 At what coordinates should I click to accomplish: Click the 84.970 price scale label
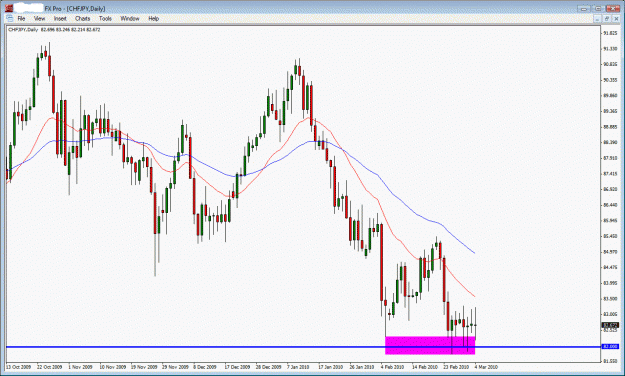tap(610, 252)
